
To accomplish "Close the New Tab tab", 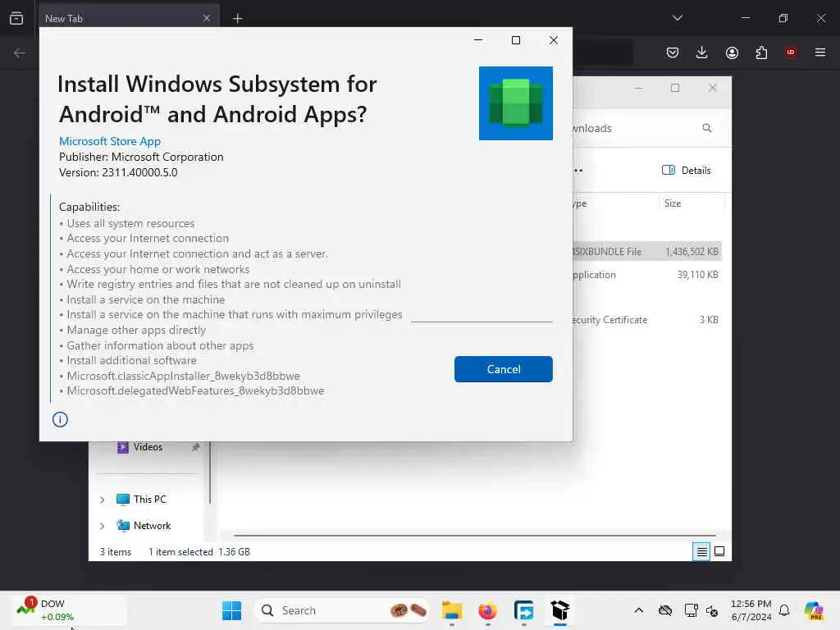I will coord(207,18).
